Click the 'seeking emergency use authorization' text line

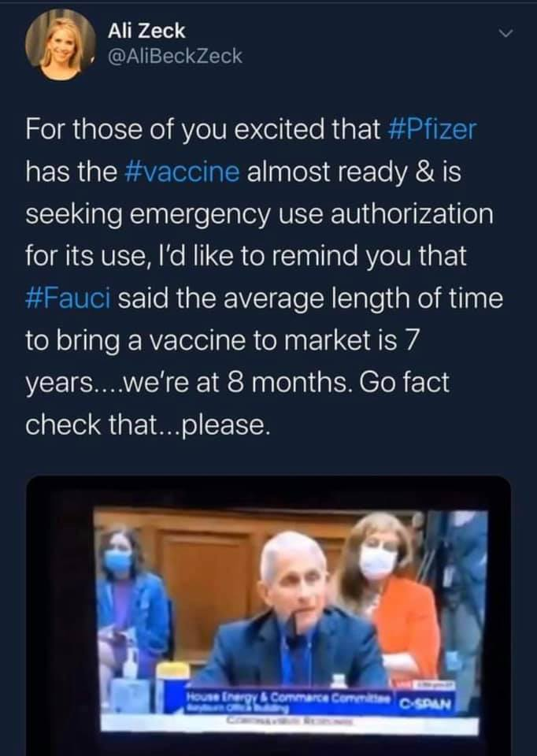pyautogui.click(x=260, y=214)
